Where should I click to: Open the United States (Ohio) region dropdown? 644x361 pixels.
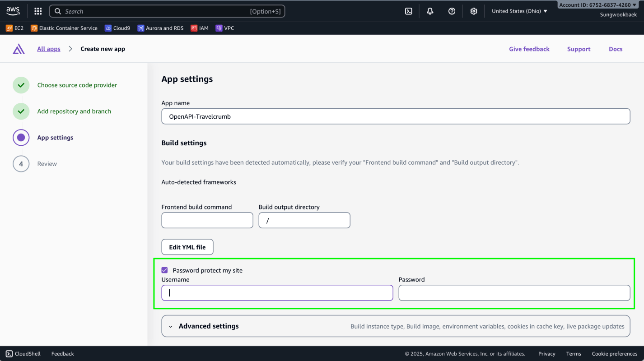[519, 11]
